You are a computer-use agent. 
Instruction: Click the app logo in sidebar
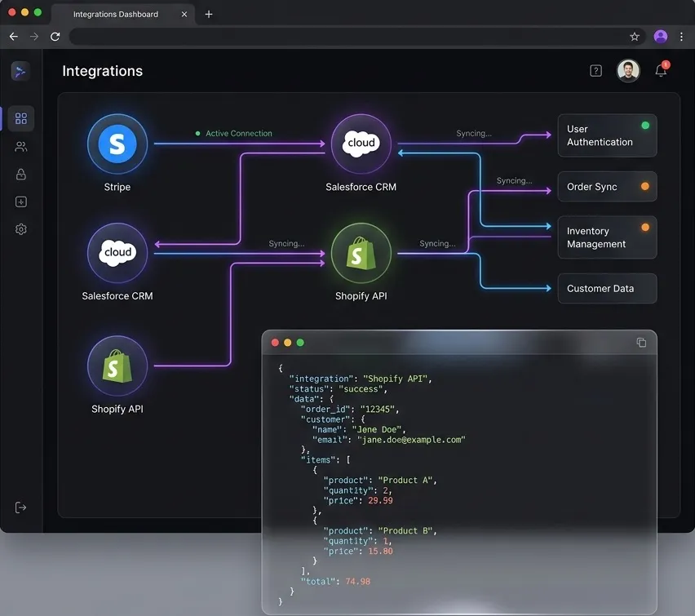click(20, 71)
